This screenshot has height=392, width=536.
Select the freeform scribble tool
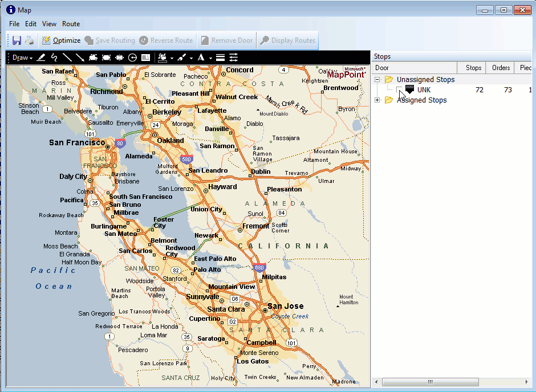click(x=54, y=58)
